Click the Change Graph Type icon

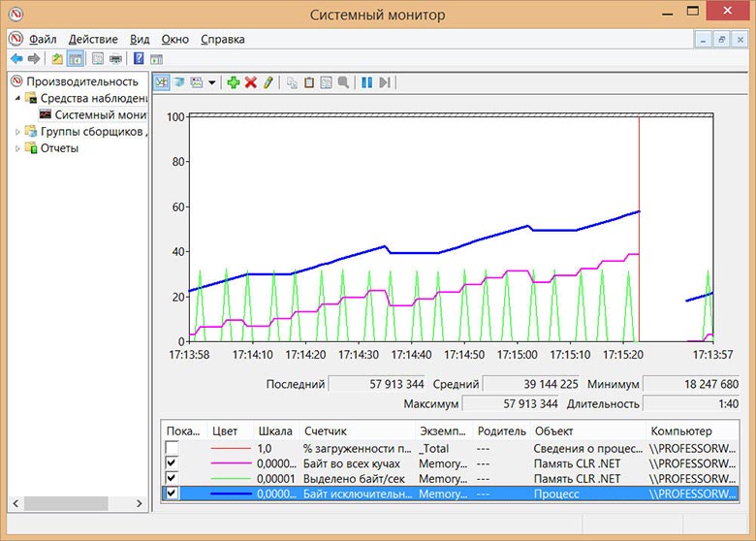coord(197,82)
